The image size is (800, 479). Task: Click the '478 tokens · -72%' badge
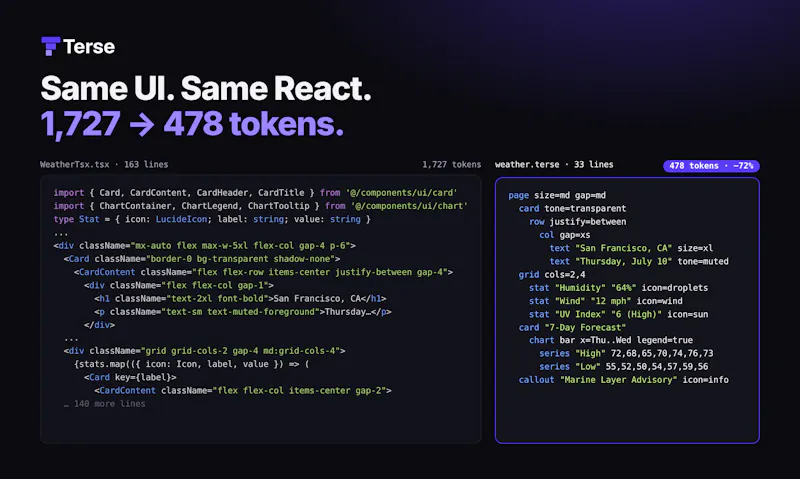[711, 166]
